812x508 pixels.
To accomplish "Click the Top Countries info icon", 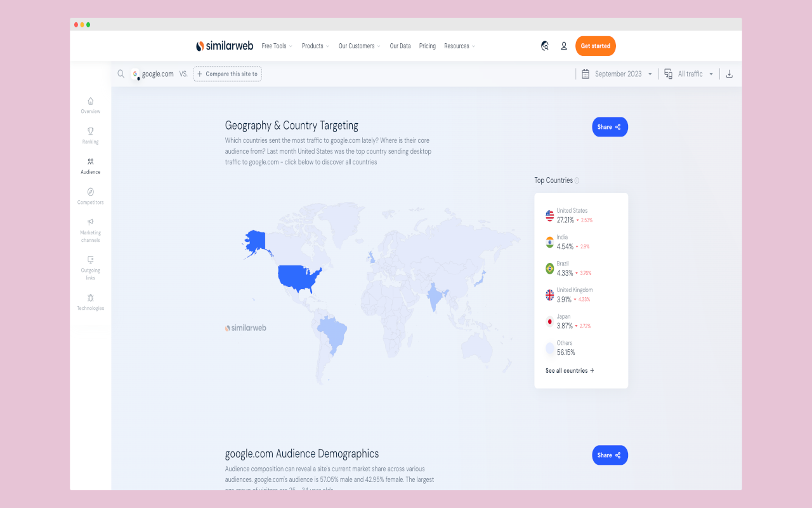I will [x=577, y=180].
